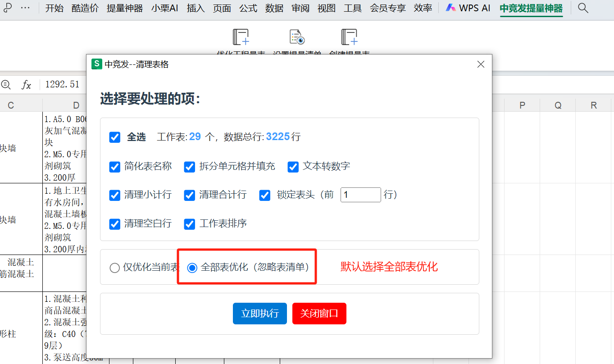Open the 会员专享 tab

click(x=388, y=8)
